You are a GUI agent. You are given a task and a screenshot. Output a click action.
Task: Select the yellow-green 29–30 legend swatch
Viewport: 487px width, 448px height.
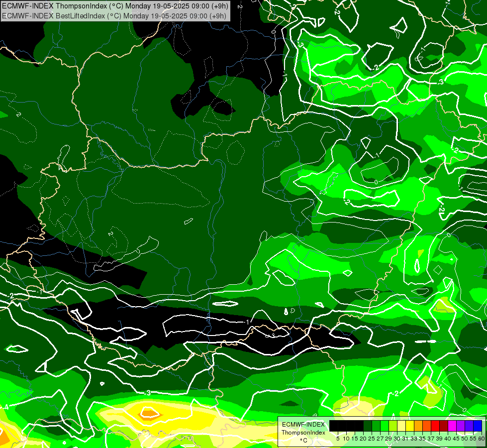[393, 426]
